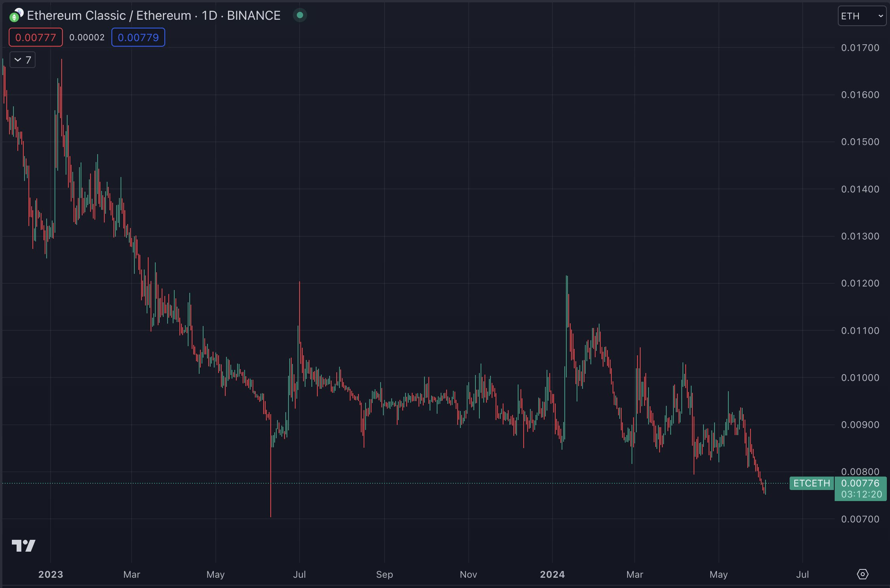Click the 0.01100 price scale label
The height and width of the screenshot is (588, 890).
860,331
